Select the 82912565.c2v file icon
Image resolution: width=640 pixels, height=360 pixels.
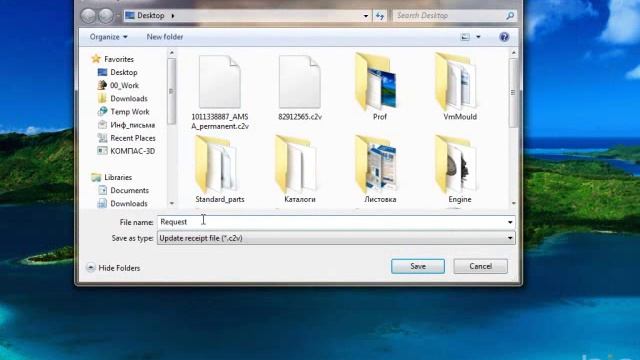click(300, 82)
